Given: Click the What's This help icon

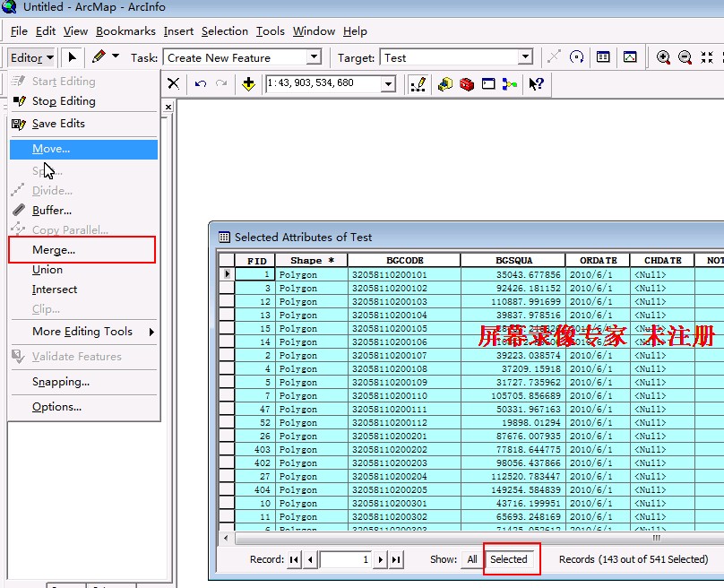Looking at the screenshot, I should pos(536,84).
